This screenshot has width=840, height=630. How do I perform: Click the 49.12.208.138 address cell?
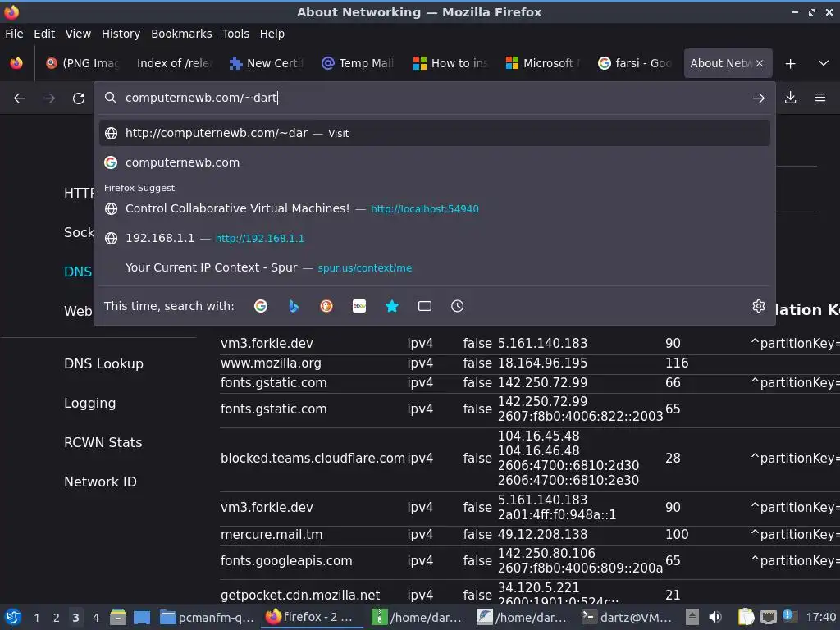542,535
